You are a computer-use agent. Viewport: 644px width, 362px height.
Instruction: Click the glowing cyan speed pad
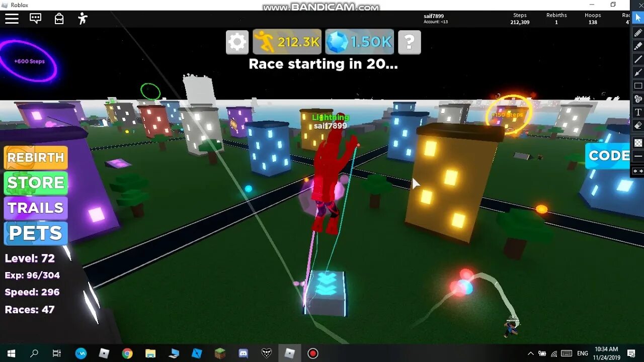[x=326, y=293]
